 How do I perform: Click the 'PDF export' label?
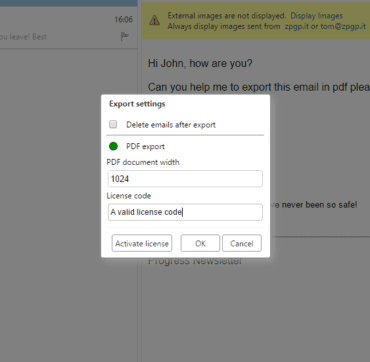[x=145, y=147]
